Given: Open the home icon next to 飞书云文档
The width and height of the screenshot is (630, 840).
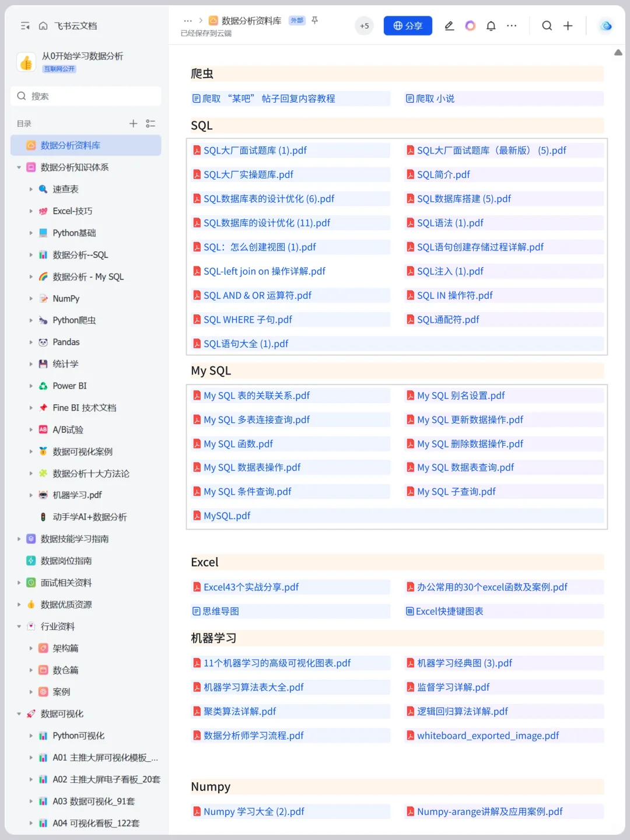Looking at the screenshot, I should click(x=43, y=26).
